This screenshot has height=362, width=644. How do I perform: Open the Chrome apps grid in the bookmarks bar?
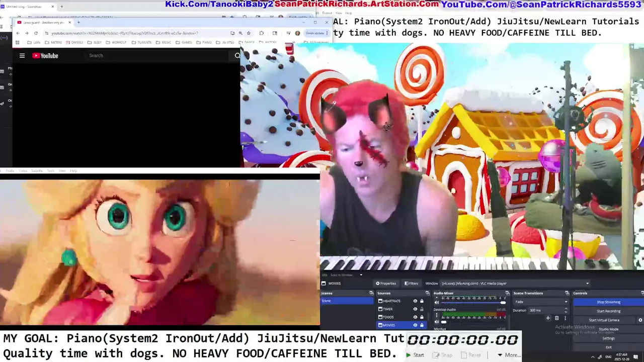(18, 43)
